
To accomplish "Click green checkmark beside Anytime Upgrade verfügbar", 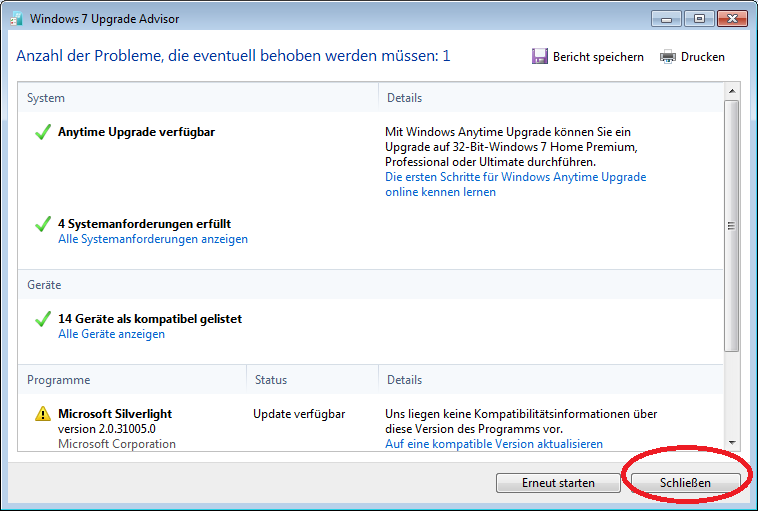I will (x=43, y=132).
